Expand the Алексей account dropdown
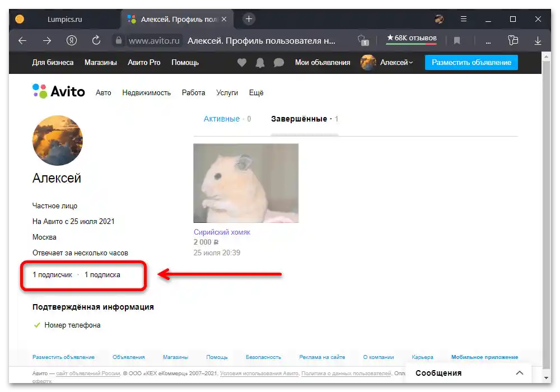Viewport: 560px width, 392px height. 396,63
